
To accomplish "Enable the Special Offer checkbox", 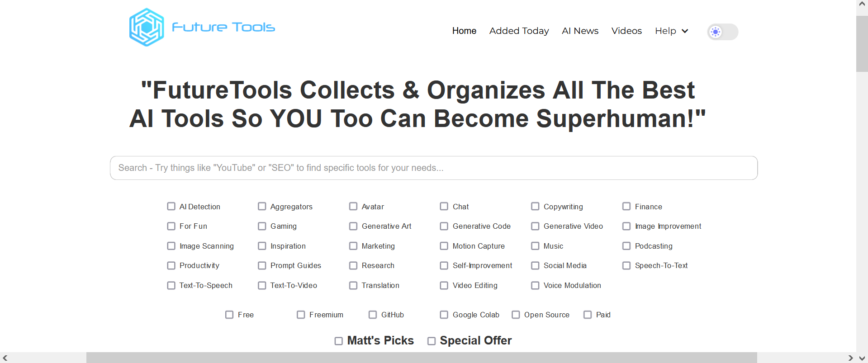I will tap(432, 341).
